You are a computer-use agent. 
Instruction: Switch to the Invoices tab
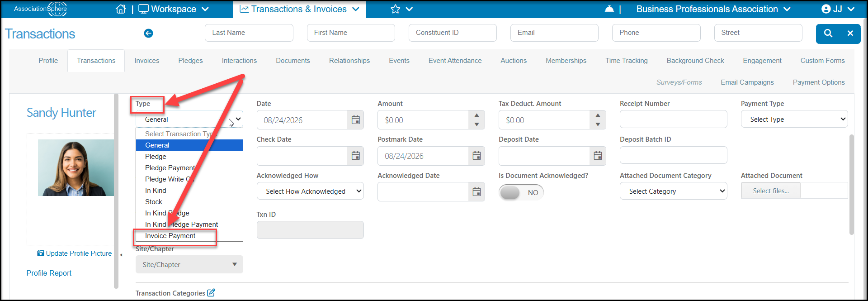coord(147,61)
